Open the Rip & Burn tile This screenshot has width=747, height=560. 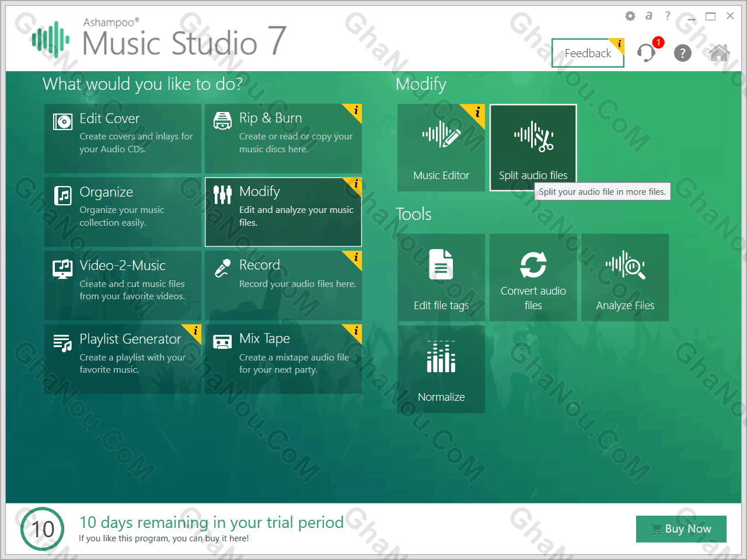tap(283, 138)
